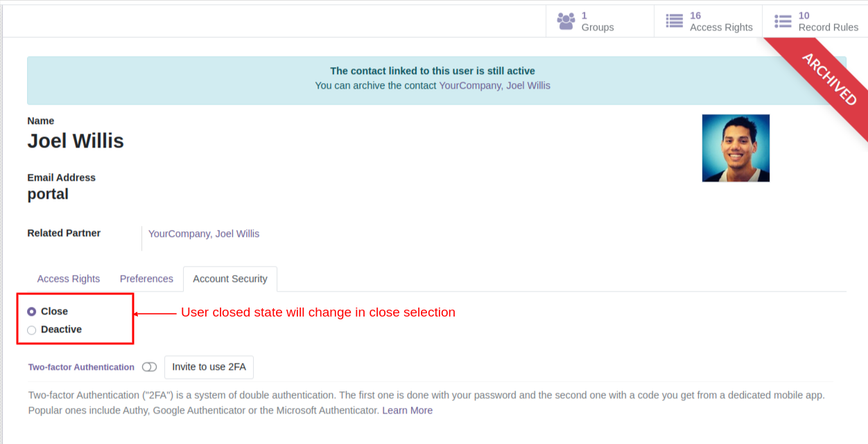Click the portal email address field
The image size is (868, 444).
click(x=48, y=194)
